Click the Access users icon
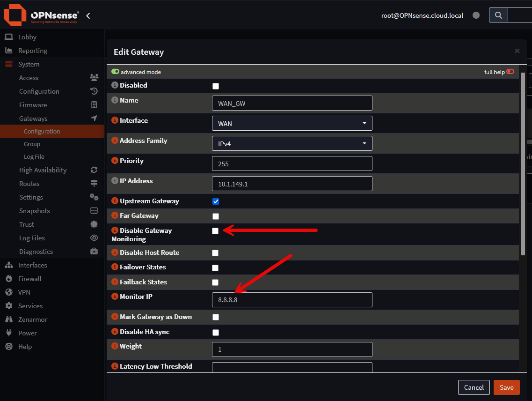 pyautogui.click(x=94, y=77)
